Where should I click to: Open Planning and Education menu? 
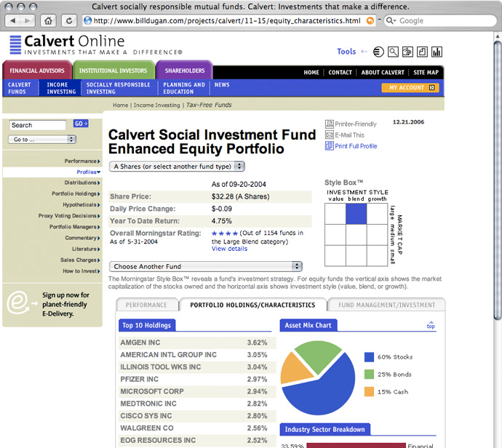coord(184,88)
